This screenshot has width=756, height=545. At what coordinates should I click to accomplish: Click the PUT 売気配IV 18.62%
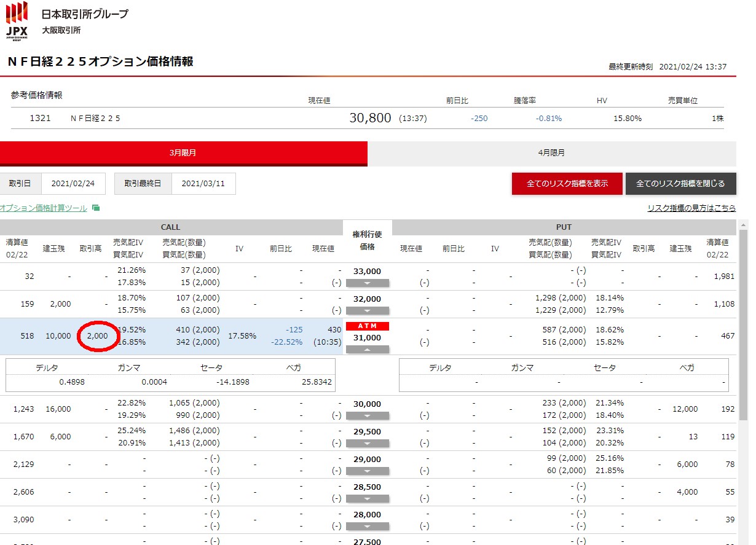610,330
